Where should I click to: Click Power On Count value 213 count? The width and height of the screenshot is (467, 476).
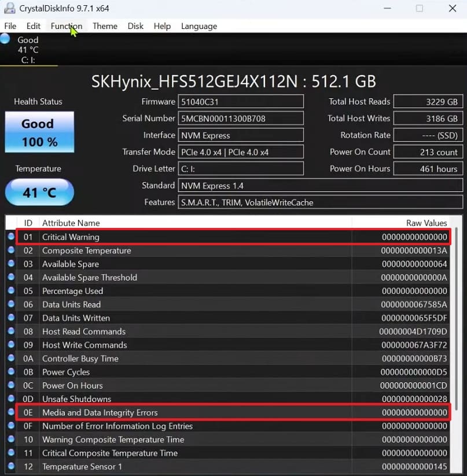(428, 152)
